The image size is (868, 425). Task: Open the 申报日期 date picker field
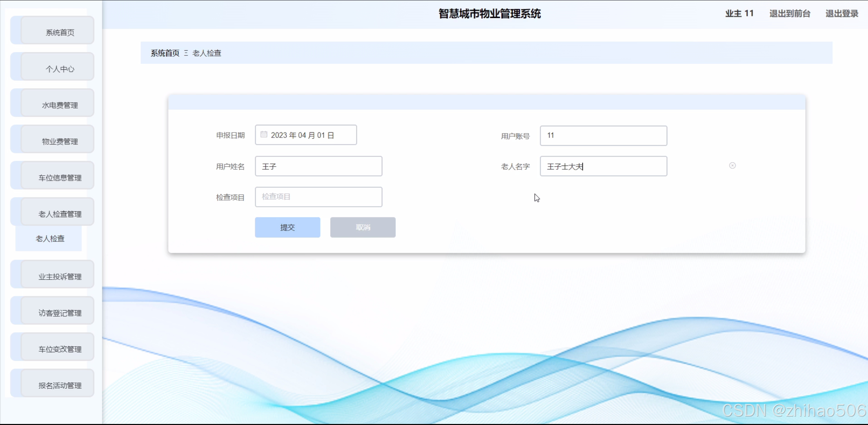[306, 135]
